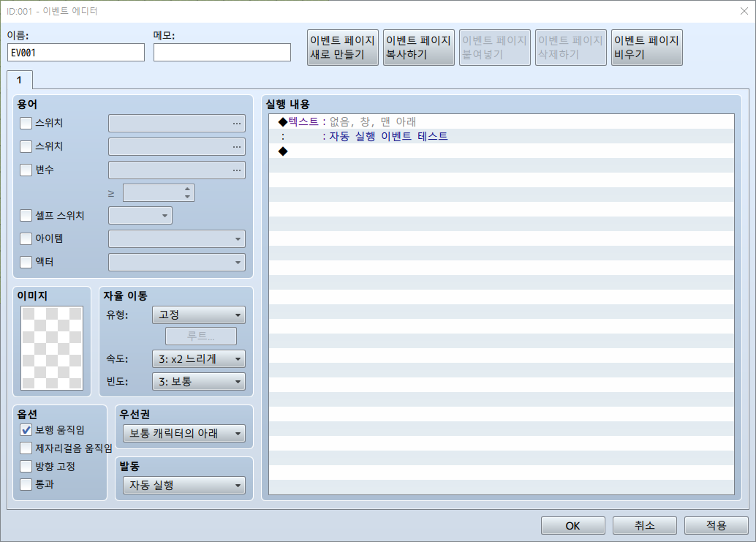Click 이벤트 페이지 비우기 button
This screenshot has width=756, height=542.
click(647, 48)
